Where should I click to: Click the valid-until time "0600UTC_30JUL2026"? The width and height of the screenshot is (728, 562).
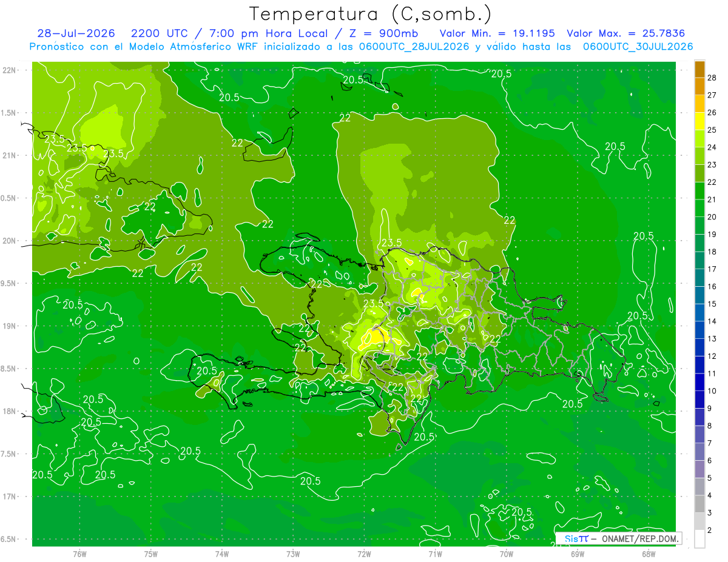tap(638, 47)
